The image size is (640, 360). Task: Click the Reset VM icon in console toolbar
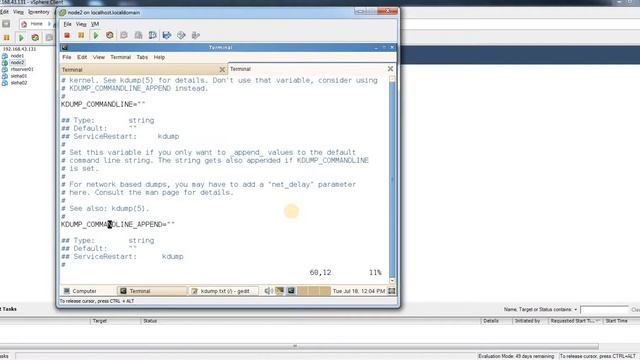(x=110, y=36)
